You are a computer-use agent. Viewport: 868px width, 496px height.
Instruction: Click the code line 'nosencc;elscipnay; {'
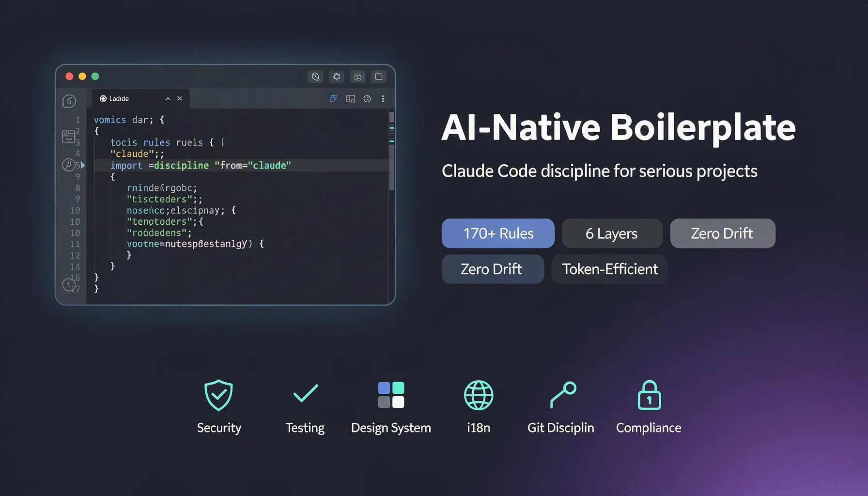[x=181, y=210]
